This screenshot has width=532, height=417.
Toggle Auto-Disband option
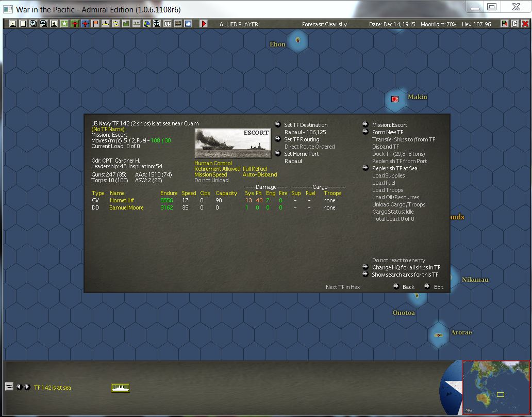260,174
